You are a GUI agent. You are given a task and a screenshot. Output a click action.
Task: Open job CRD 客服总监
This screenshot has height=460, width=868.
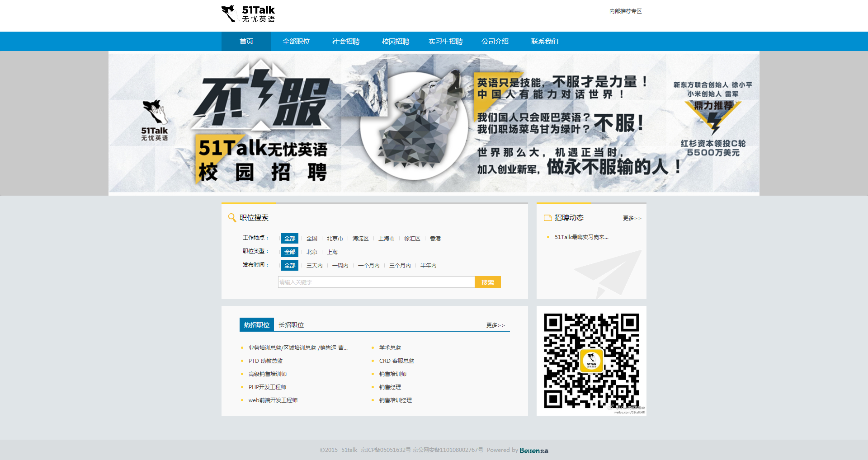tap(396, 361)
